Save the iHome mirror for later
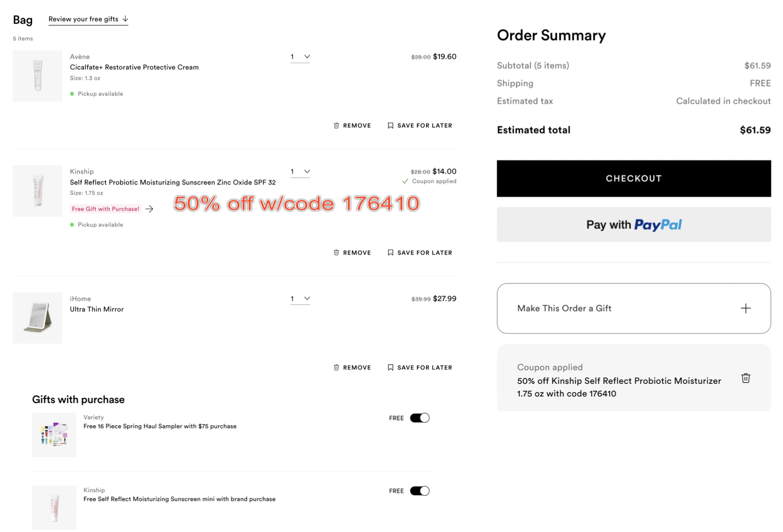The image size is (783, 532). (420, 367)
